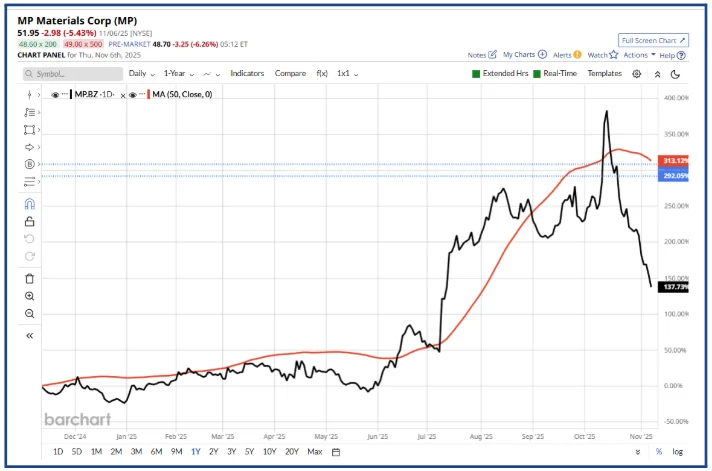The image size is (712, 471).
Task: Zoom in using the magnifier plus icon
Action: 30,296
